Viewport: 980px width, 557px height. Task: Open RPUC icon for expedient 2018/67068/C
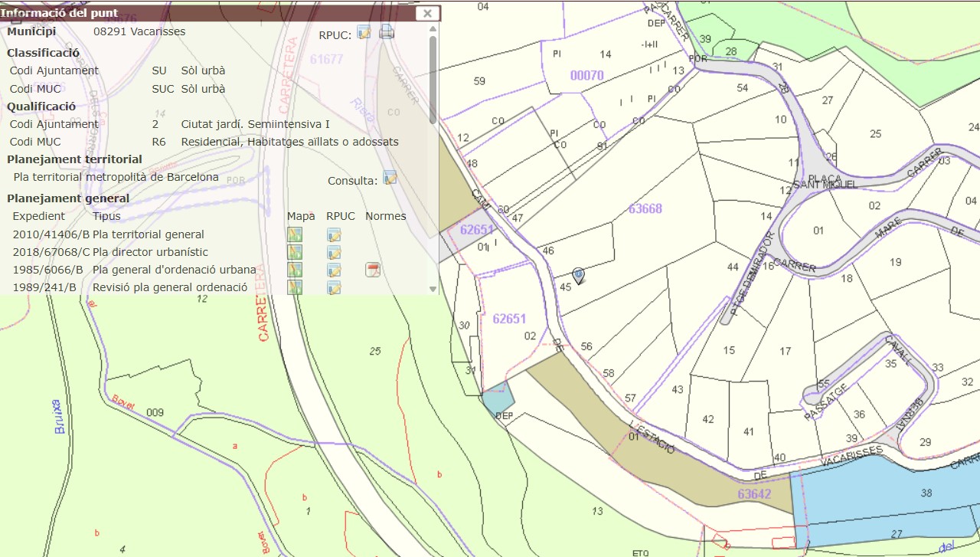(334, 252)
